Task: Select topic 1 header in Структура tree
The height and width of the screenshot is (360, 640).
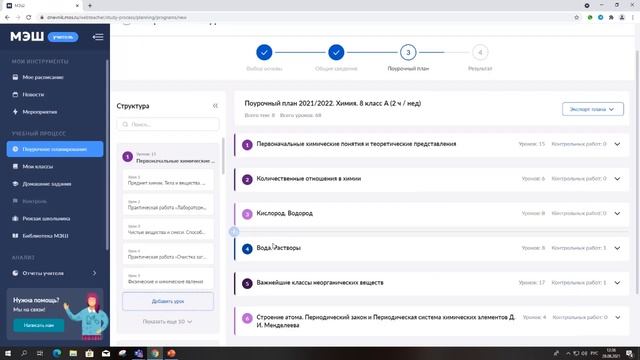Action: point(169,157)
